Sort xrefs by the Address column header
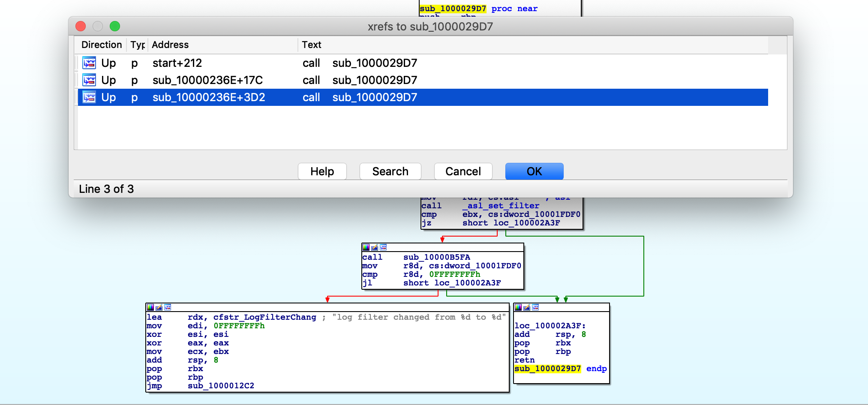This screenshot has width=868, height=405. pyautogui.click(x=223, y=45)
